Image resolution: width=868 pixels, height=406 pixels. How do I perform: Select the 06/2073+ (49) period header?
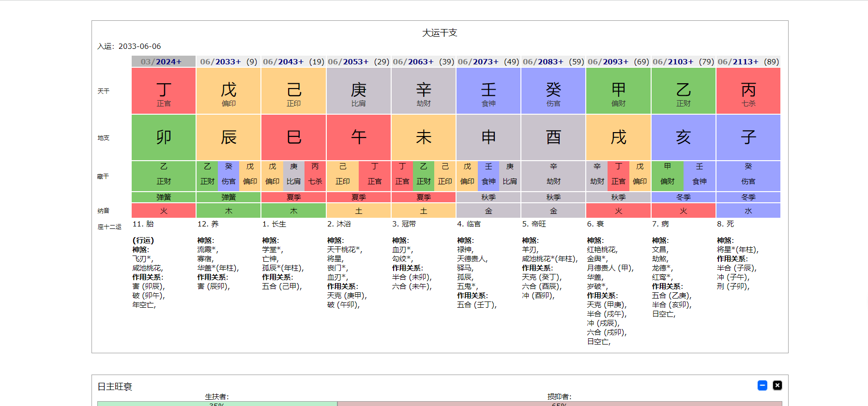(x=488, y=61)
